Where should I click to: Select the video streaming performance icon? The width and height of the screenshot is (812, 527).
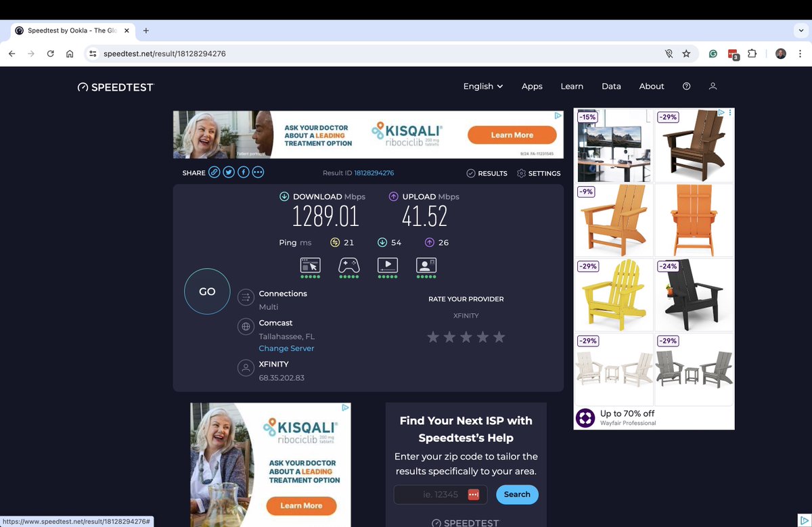(x=387, y=266)
